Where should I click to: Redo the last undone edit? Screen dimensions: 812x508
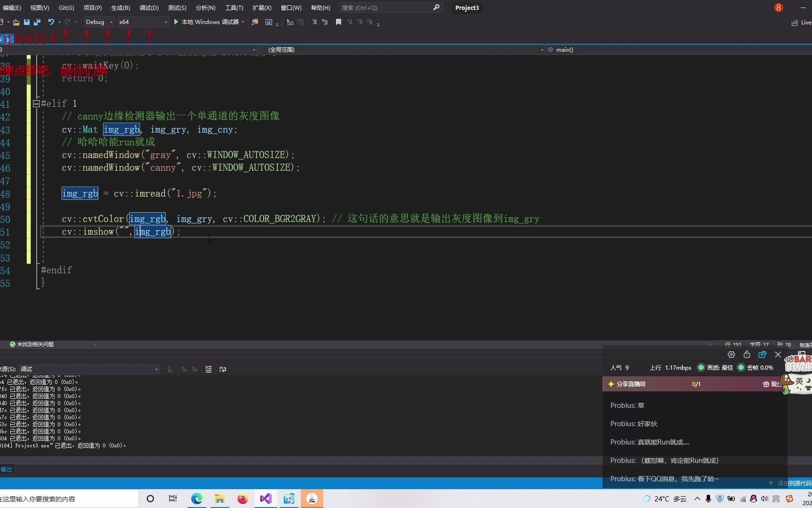click(68, 22)
